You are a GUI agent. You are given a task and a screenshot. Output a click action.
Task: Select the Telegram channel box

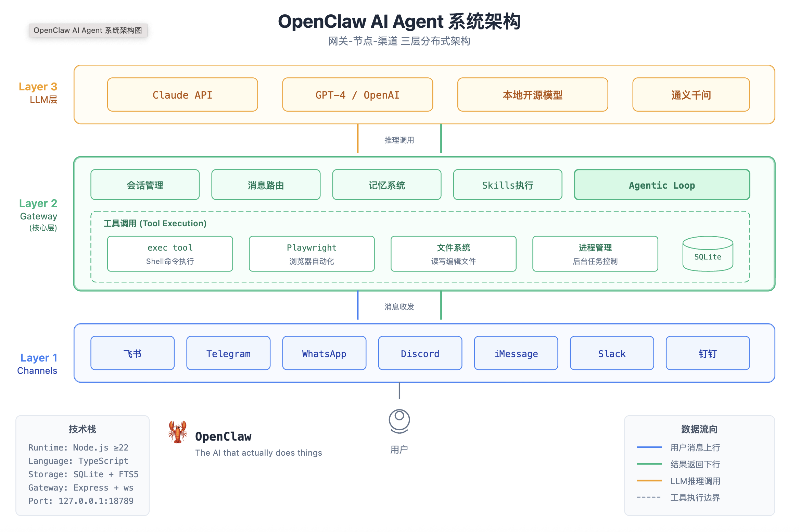(x=228, y=353)
